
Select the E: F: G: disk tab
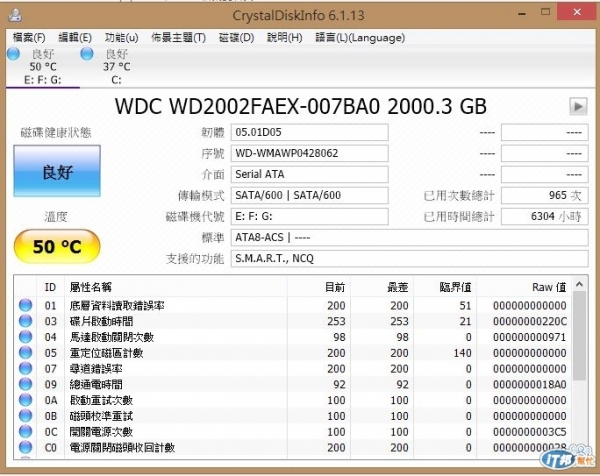pyautogui.click(x=42, y=67)
